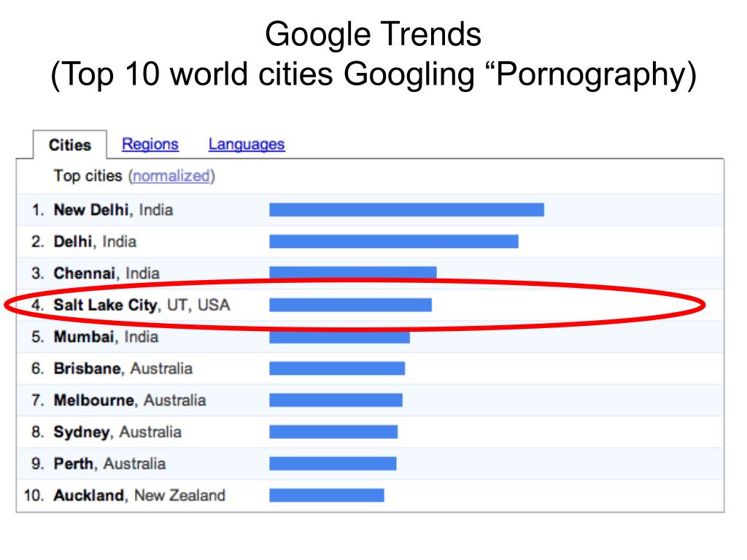This screenshot has height=560, width=747.
Task: Click the normalized link
Action: (171, 176)
